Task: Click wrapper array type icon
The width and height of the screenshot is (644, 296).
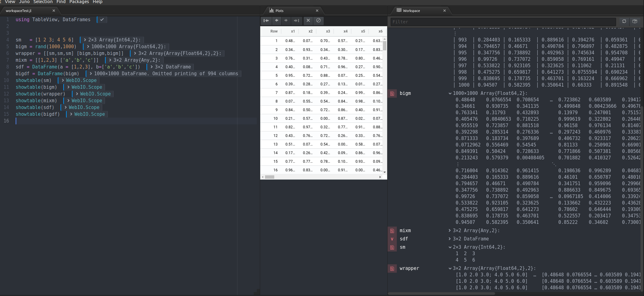Action: [392, 268]
